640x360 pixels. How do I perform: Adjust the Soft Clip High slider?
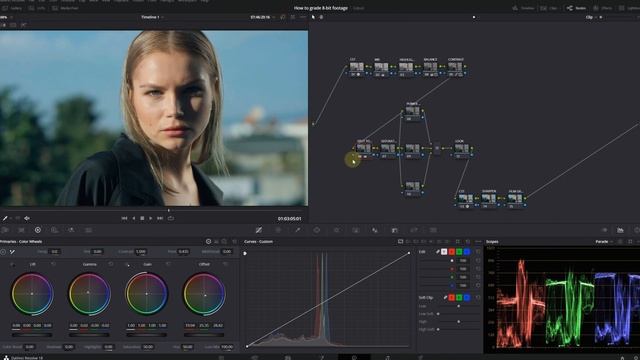458,322
